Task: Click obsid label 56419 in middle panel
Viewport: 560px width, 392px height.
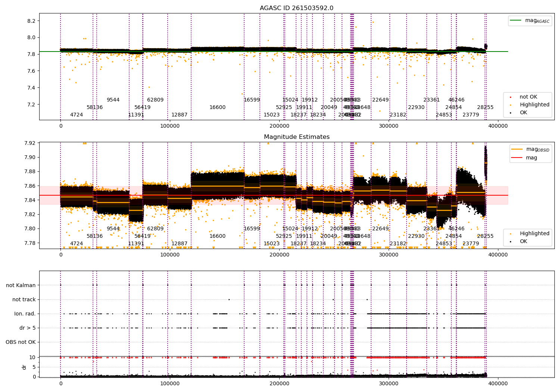Action: (143, 236)
